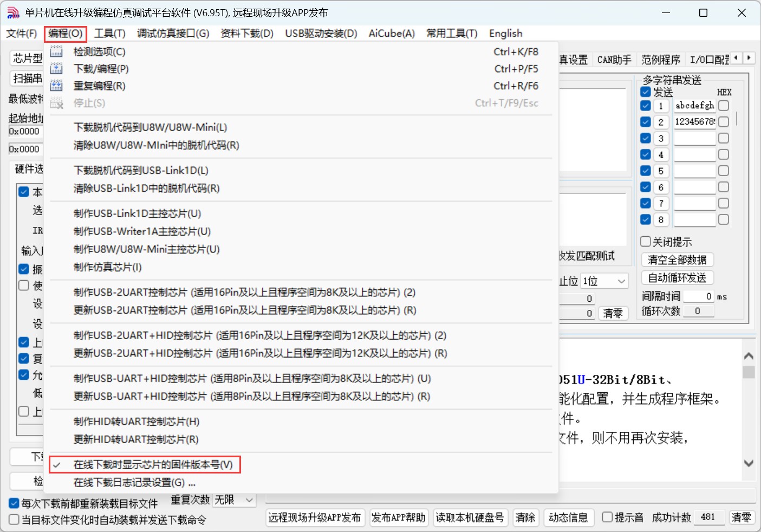
Task: Open the USB驱动安装(D) menu
Action: (321, 34)
